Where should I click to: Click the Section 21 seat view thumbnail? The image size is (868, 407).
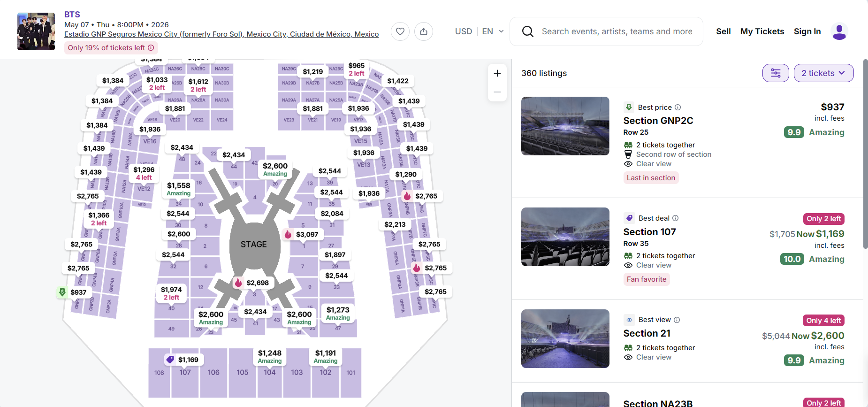(x=565, y=338)
